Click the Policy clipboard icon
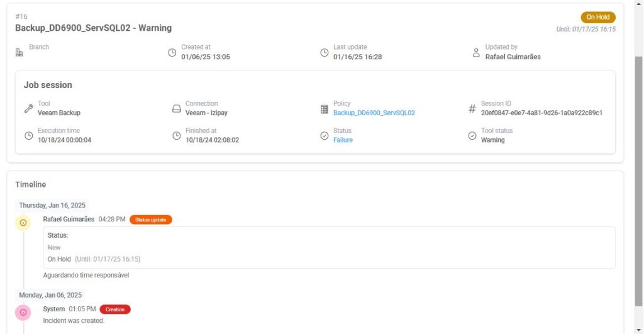The image size is (644, 334). (324, 109)
